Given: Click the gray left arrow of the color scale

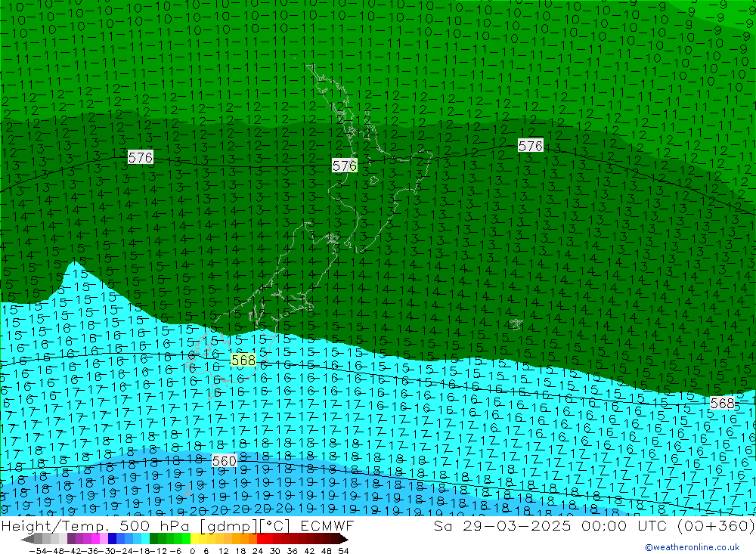Looking at the screenshot, I should click(x=28, y=539).
